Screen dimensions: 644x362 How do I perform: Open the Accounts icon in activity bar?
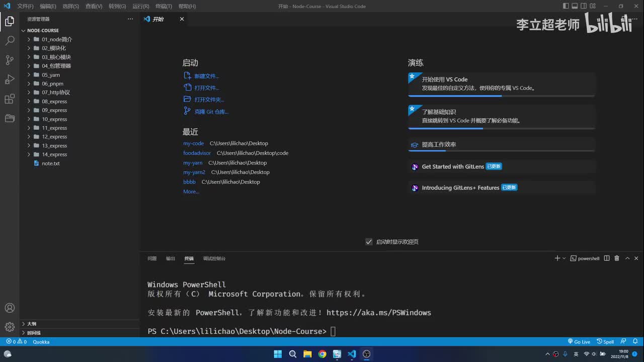click(x=10, y=308)
